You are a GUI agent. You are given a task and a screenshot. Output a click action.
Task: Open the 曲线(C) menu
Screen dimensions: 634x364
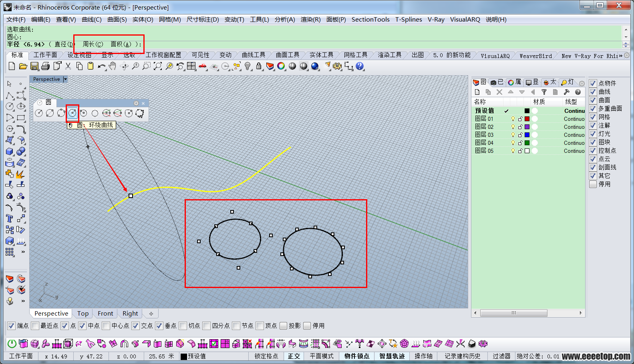pyautogui.click(x=92, y=19)
